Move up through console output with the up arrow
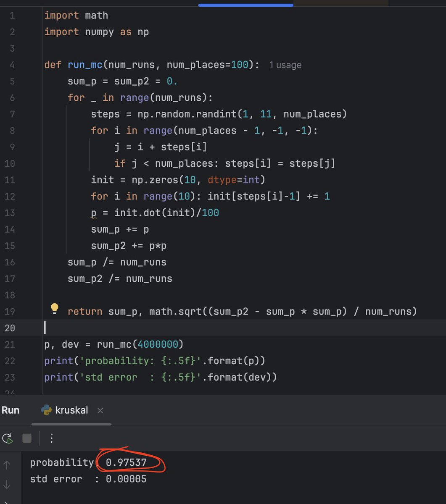Viewport: 446px width, 504px height. click(x=8, y=465)
